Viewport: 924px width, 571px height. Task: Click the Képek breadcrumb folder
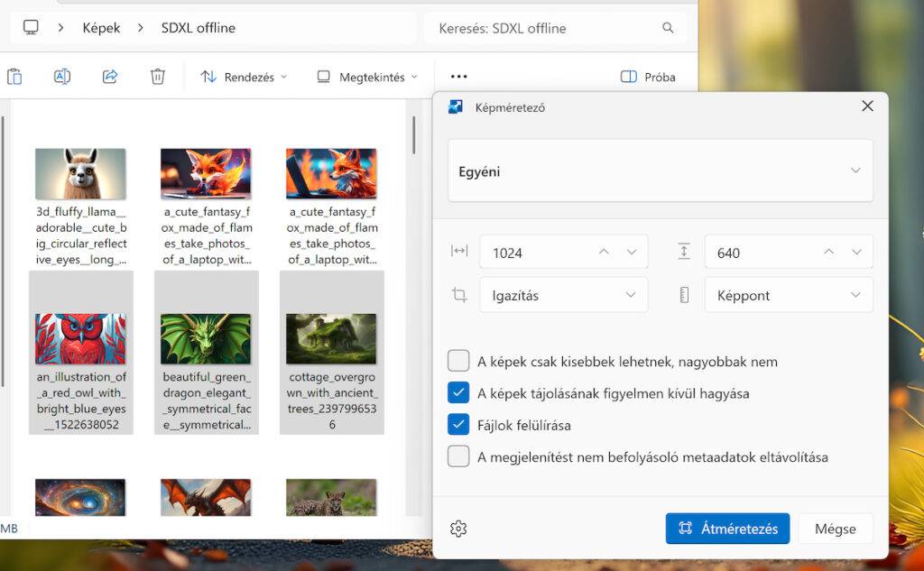point(101,28)
